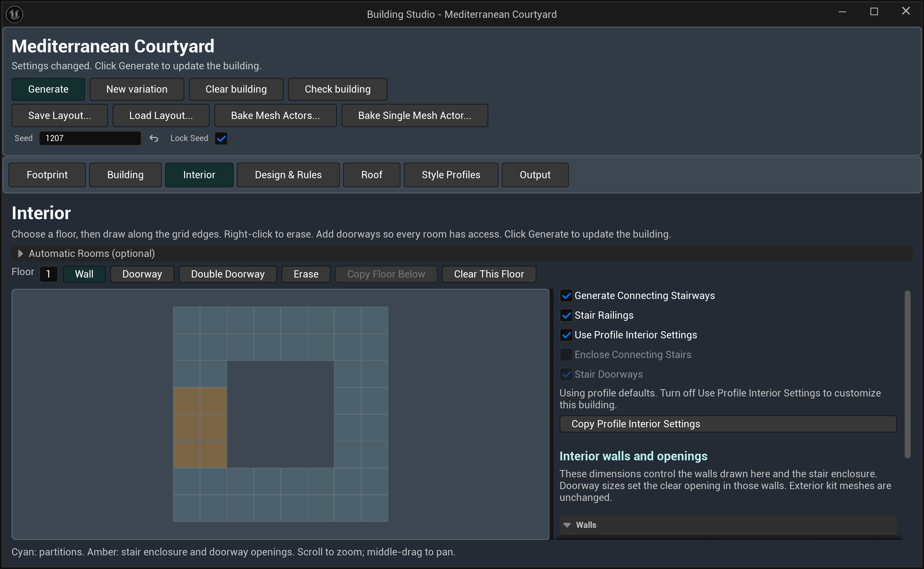The height and width of the screenshot is (569, 924).
Task: Switch to the Output tab
Action: point(535,175)
